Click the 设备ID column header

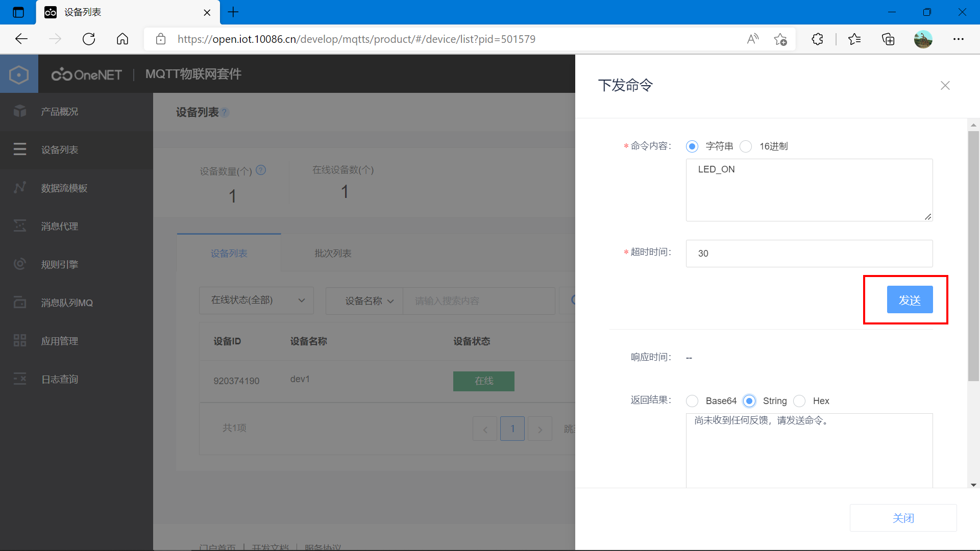[227, 341]
